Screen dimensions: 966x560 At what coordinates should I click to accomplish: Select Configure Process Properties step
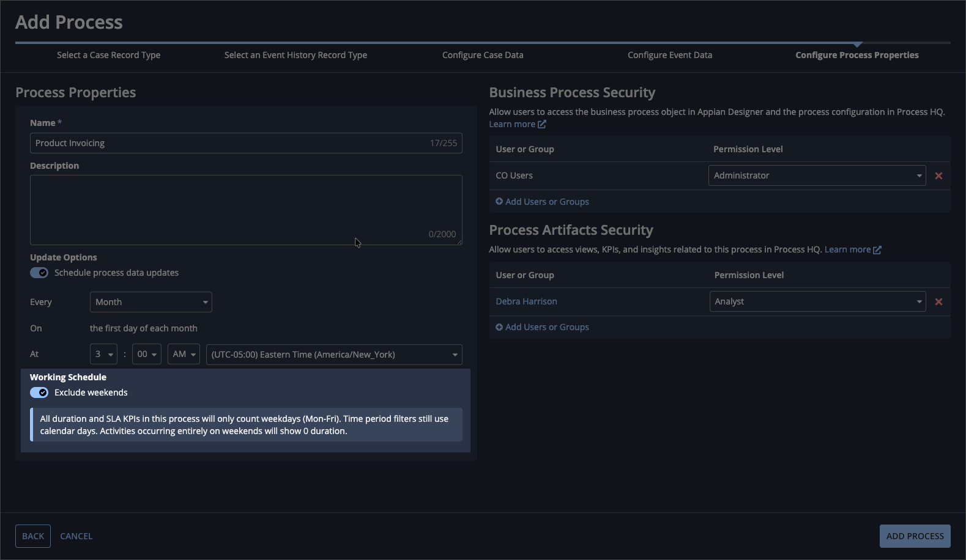tap(857, 55)
